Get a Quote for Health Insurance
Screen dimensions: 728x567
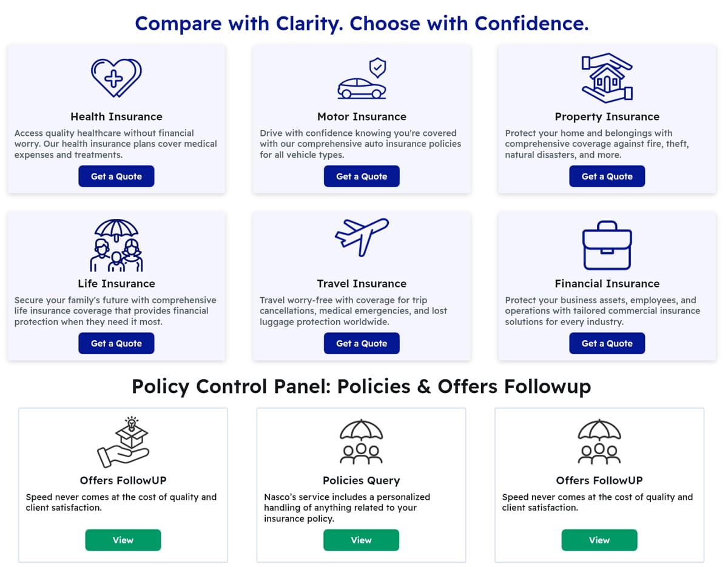(116, 176)
